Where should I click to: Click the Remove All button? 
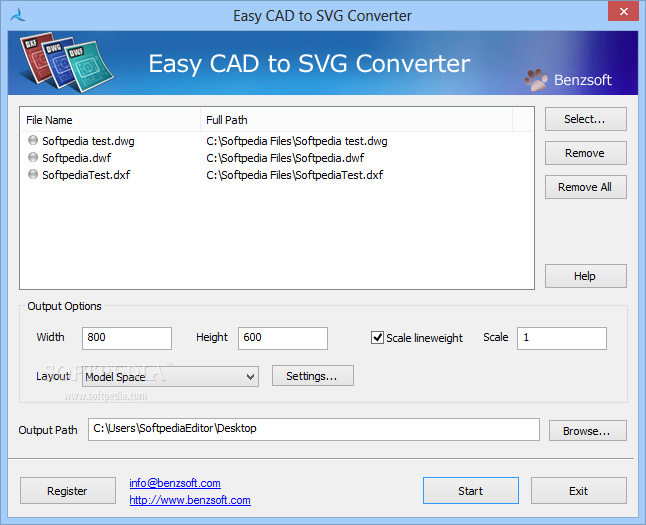tap(585, 187)
